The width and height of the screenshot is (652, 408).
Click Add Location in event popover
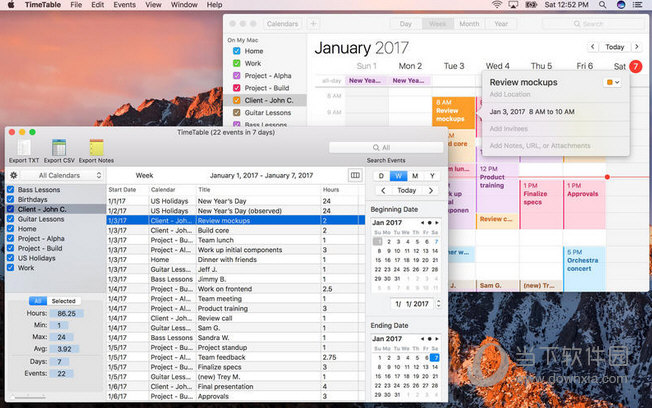(x=510, y=94)
